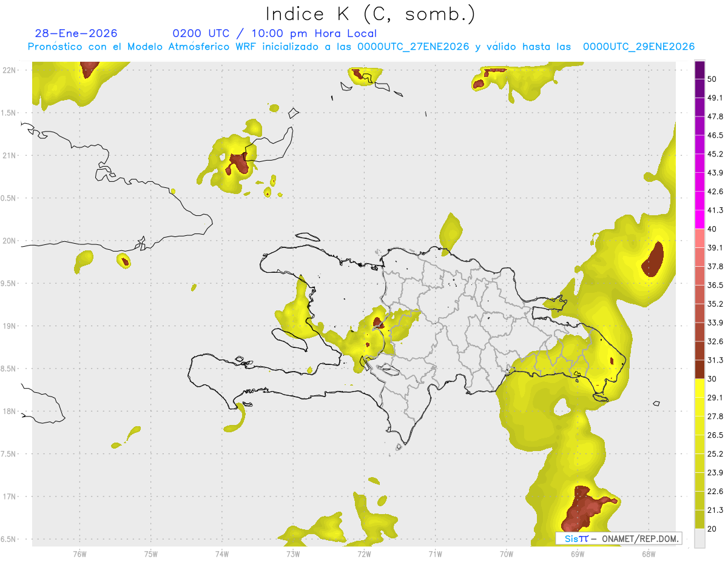Click the gray swatch below 20 in the colorbar
Image resolution: width=728 pixels, height=562 pixels.
point(700,538)
